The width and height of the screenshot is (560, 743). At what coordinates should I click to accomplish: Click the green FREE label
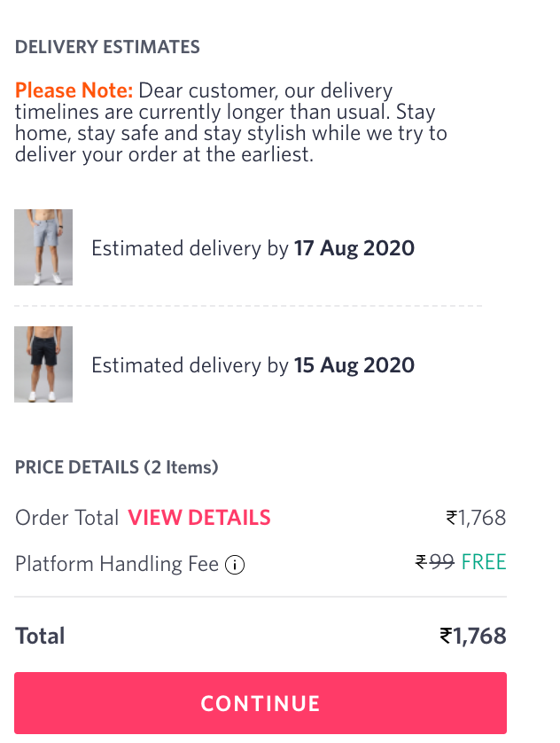point(484,562)
